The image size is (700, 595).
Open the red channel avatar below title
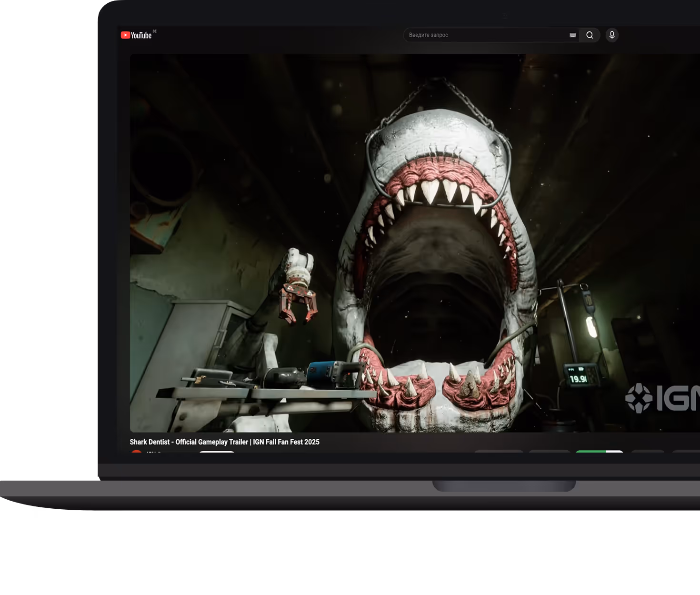pyautogui.click(x=137, y=452)
